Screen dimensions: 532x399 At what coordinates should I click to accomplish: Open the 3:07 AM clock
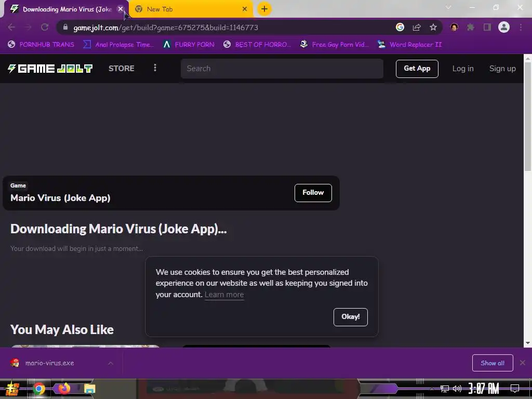(x=484, y=389)
